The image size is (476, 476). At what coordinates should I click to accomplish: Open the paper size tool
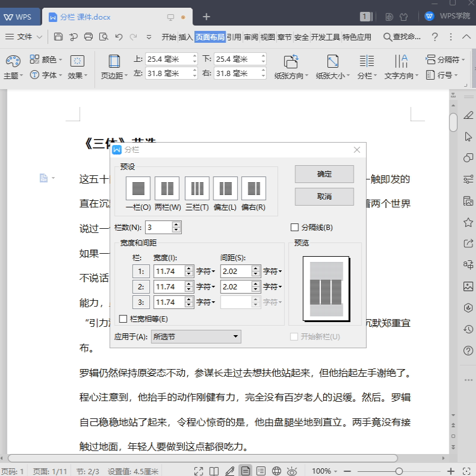point(333,67)
